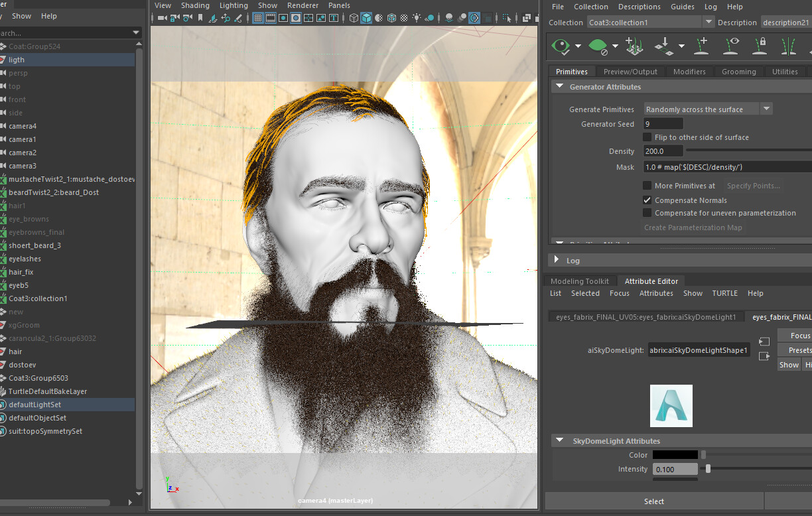Viewport: 812px width, 516px height.
Task: Click the camera Bookmarks icon
Action: click(x=200, y=18)
